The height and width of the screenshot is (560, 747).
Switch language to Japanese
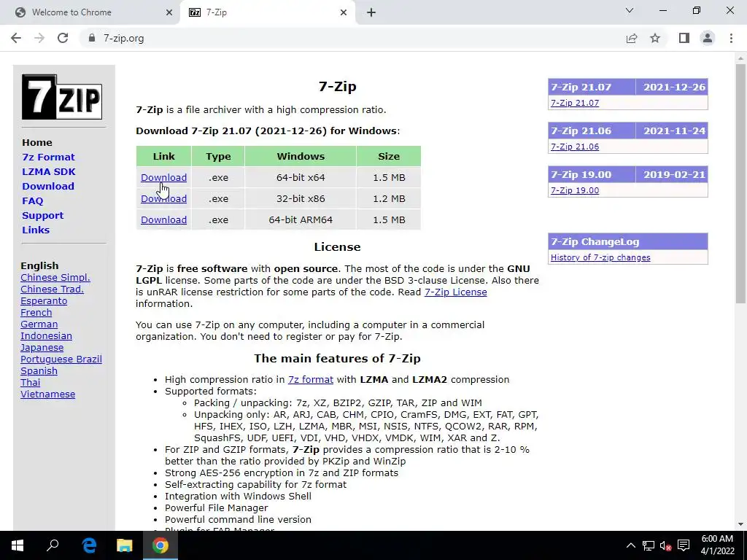[42, 348]
